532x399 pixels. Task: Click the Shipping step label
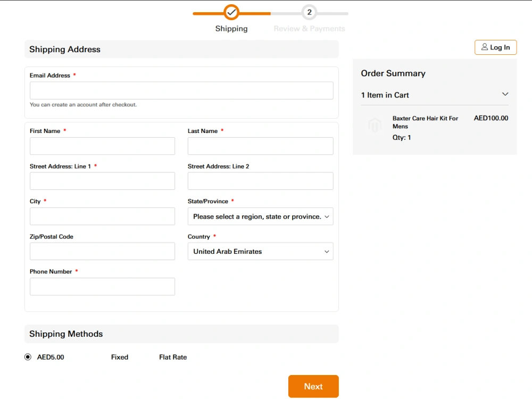click(231, 29)
